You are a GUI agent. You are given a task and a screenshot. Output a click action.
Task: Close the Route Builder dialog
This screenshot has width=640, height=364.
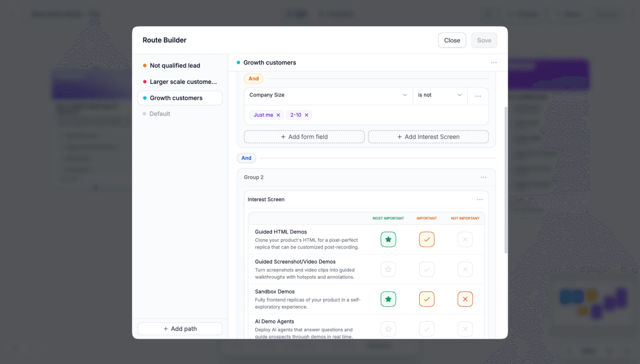[452, 41]
